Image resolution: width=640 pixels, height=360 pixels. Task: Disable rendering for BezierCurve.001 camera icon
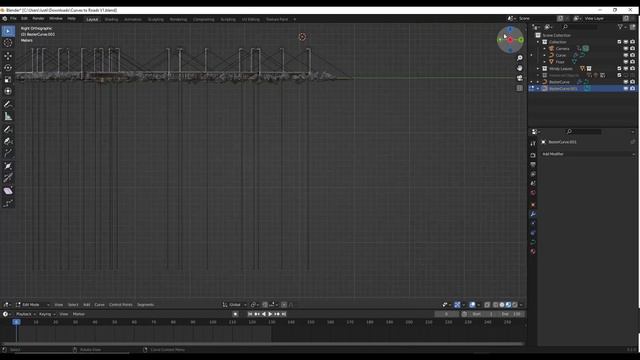[x=632, y=89]
